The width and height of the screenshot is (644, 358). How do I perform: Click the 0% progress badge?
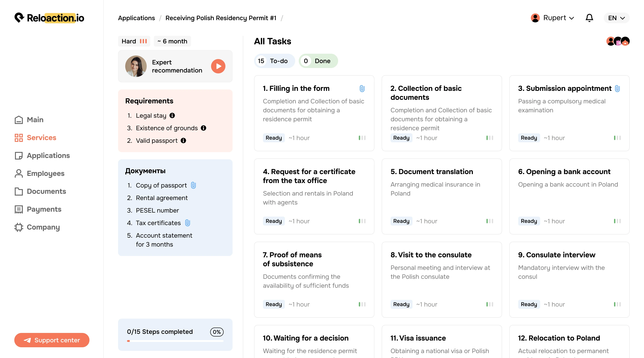[x=217, y=332]
